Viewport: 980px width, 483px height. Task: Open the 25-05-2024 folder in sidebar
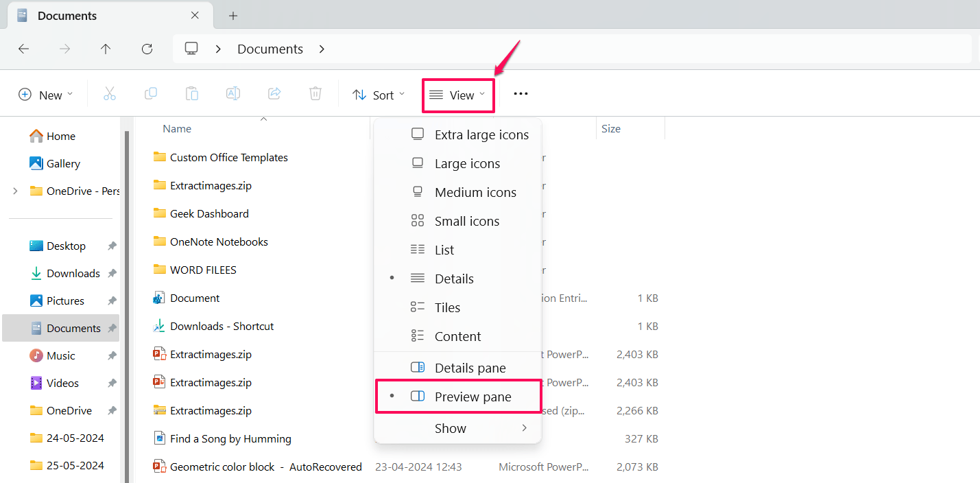coord(67,465)
